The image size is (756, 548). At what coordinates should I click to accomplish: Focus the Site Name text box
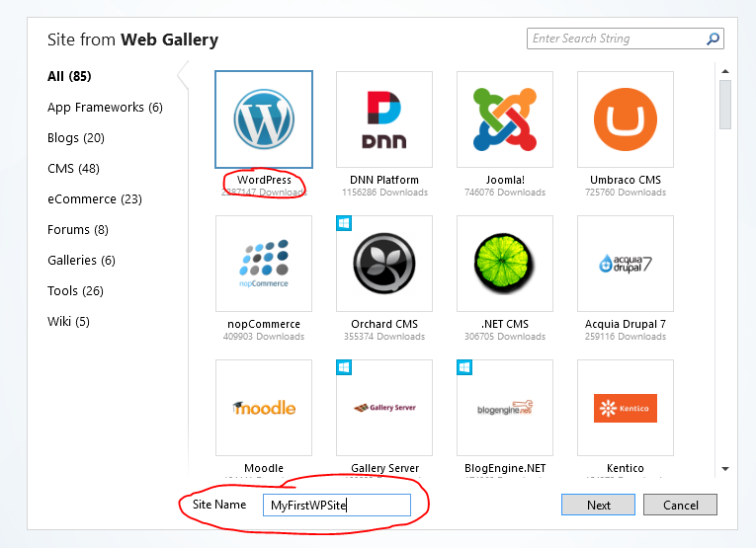[x=337, y=505]
